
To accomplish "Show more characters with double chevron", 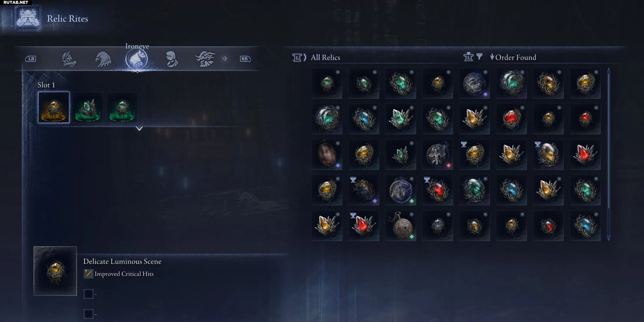I will [x=225, y=59].
